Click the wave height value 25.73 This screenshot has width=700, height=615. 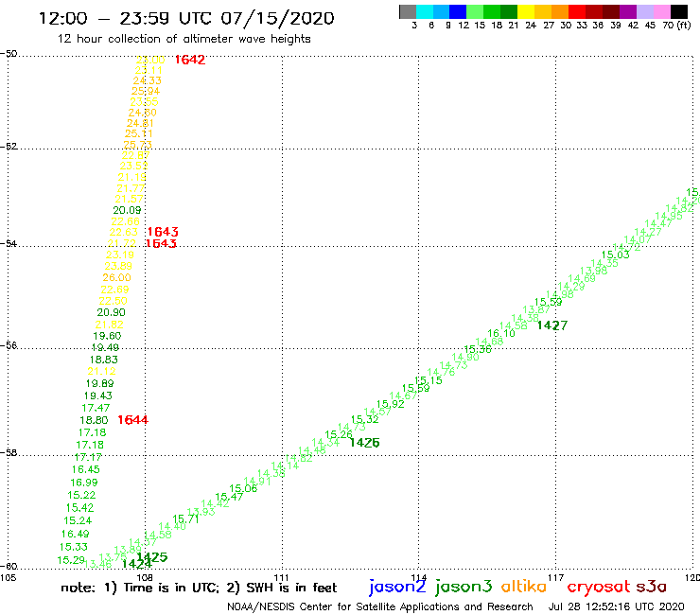[x=137, y=145]
